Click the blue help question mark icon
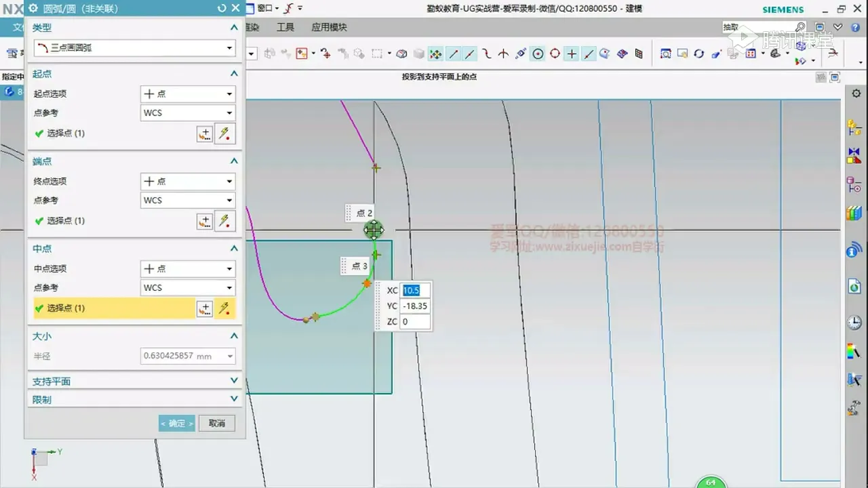Screen dimensions: 868x488 pyautogui.click(x=854, y=27)
